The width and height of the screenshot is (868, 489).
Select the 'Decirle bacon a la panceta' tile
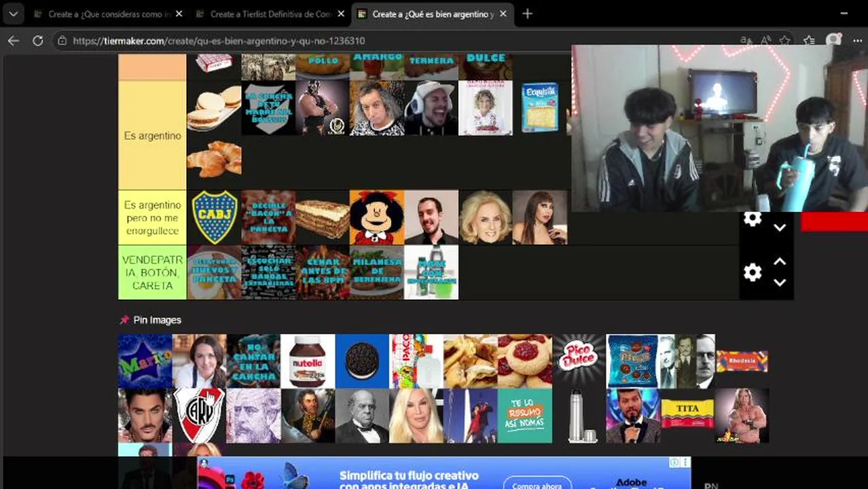coord(268,217)
